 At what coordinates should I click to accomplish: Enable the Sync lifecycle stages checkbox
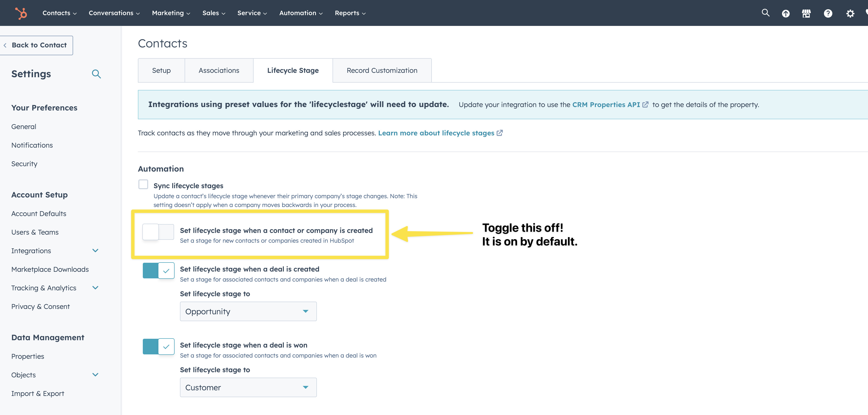(x=143, y=184)
